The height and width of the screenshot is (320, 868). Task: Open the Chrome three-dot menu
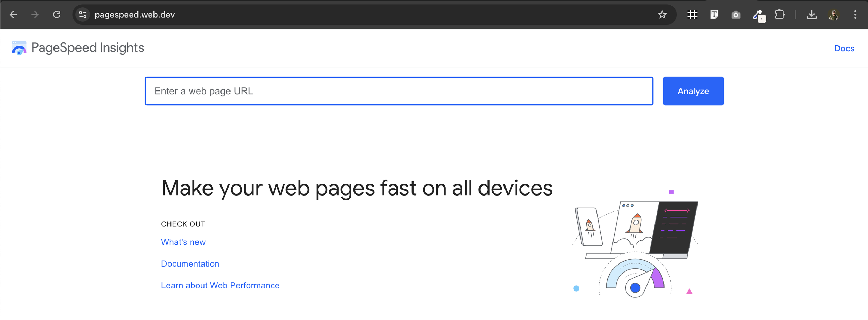(x=855, y=15)
